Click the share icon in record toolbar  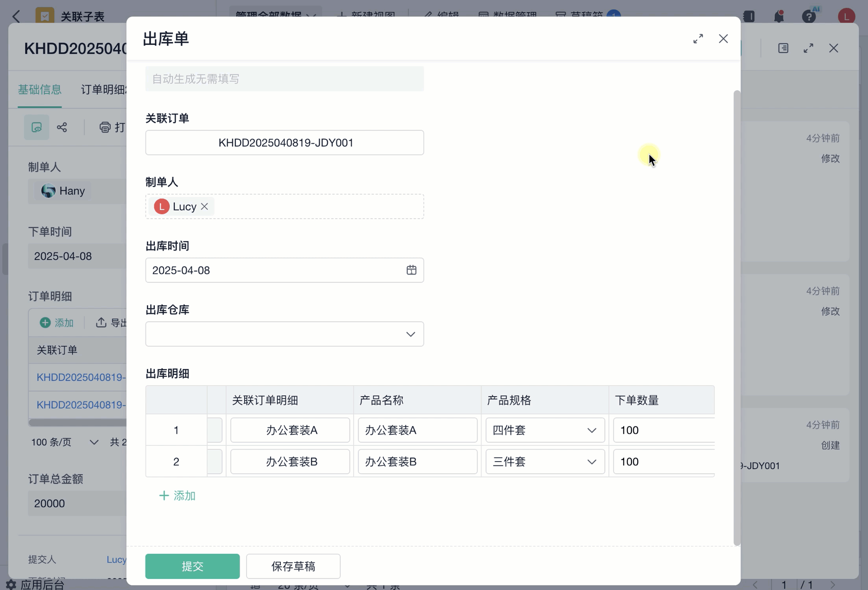pos(62,127)
